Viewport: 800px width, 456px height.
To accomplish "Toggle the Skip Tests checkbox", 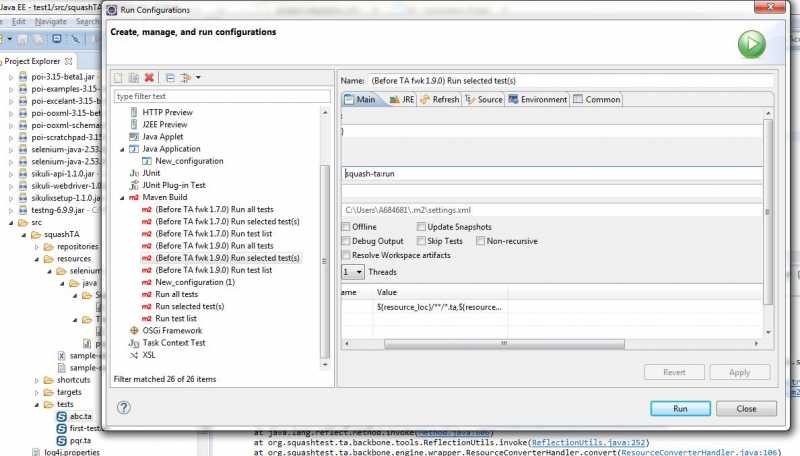I will point(420,241).
